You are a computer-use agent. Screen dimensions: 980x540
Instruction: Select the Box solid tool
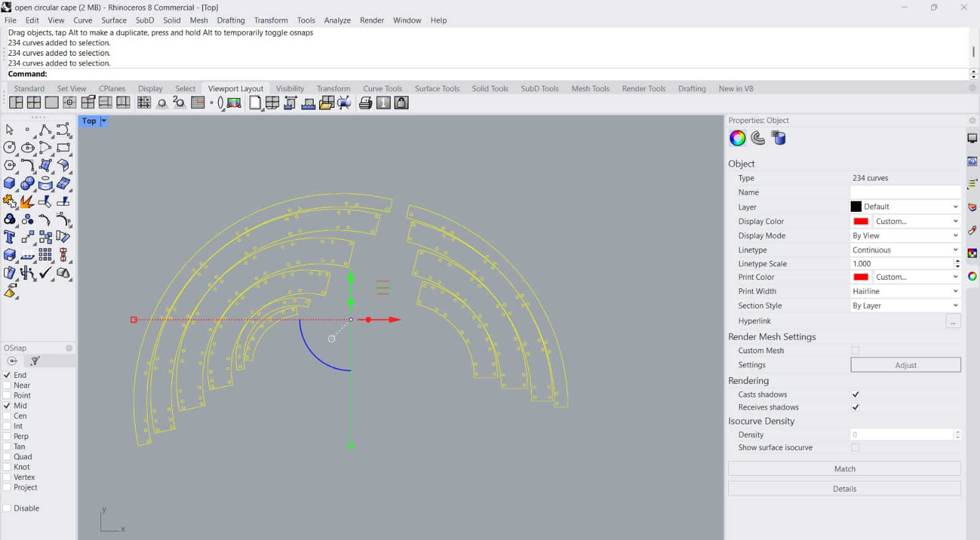tap(9, 184)
